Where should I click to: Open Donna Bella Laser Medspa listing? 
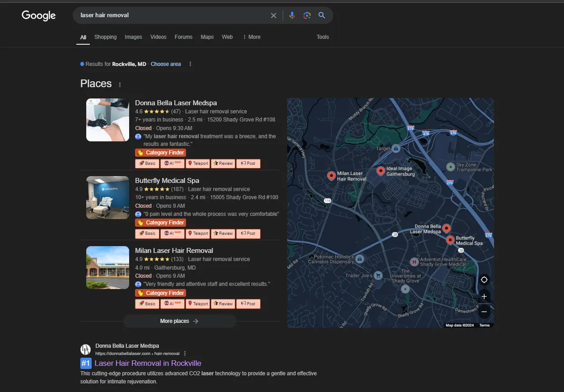(x=176, y=103)
